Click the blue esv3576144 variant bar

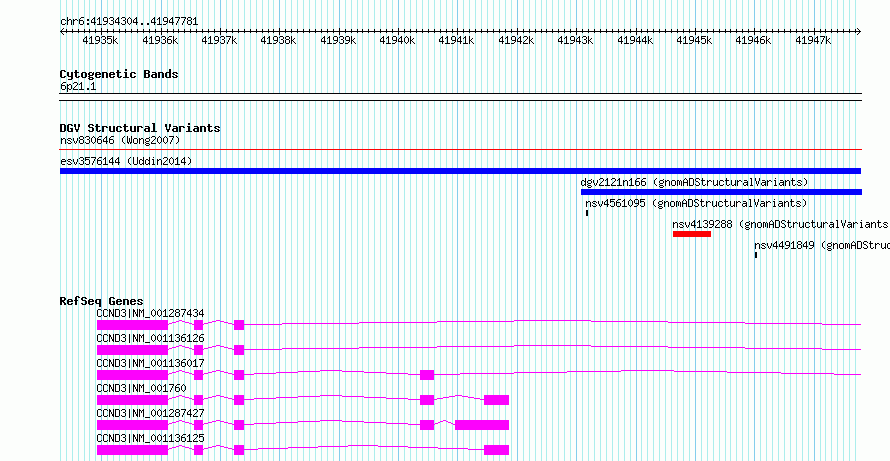point(460,171)
